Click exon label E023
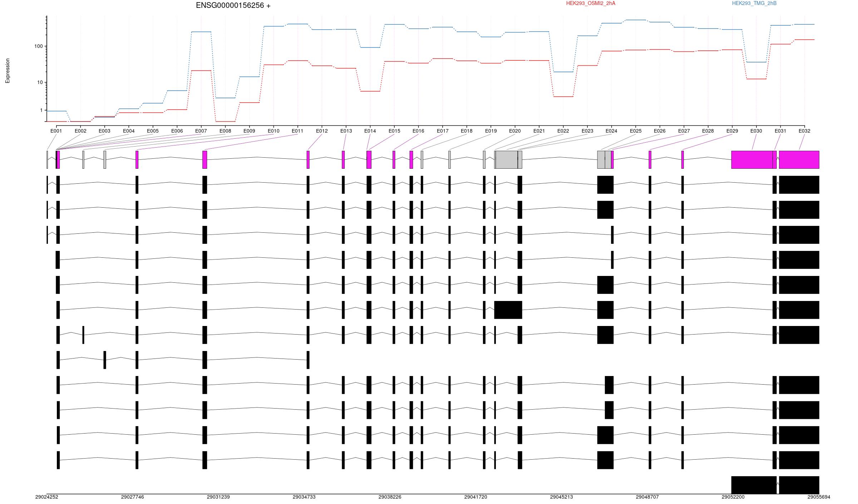Viewport: 858px width, 504px height. (587, 131)
